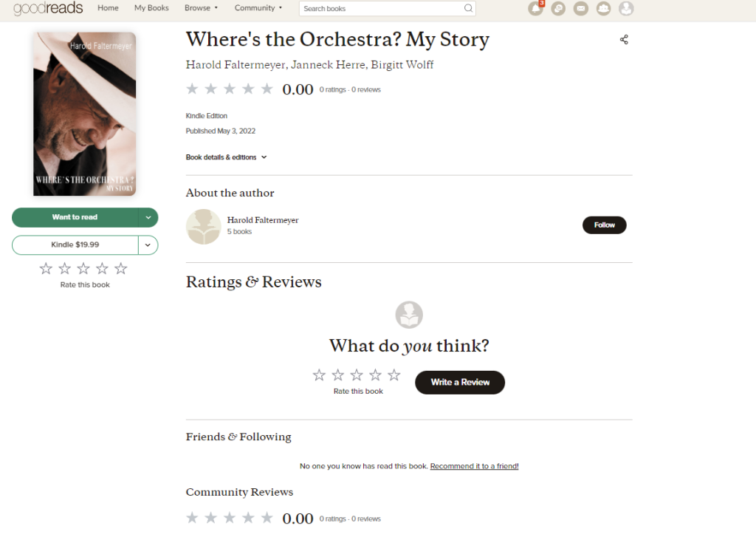Click the search magnifier icon
The height and width of the screenshot is (537, 756).
468,9
